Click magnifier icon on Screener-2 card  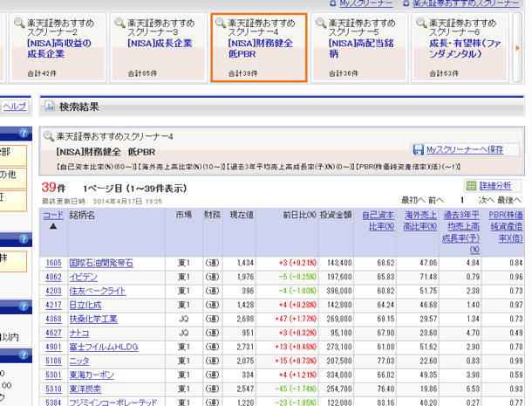click(19, 23)
